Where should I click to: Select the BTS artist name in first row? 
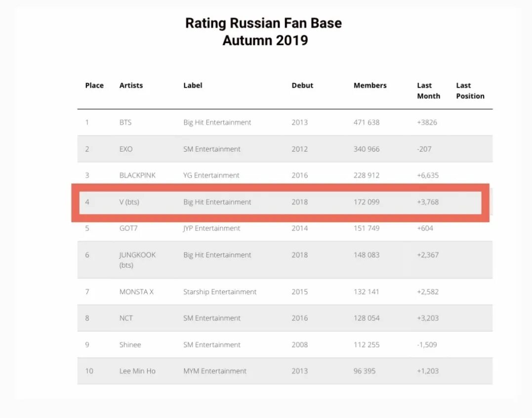coord(125,122)
